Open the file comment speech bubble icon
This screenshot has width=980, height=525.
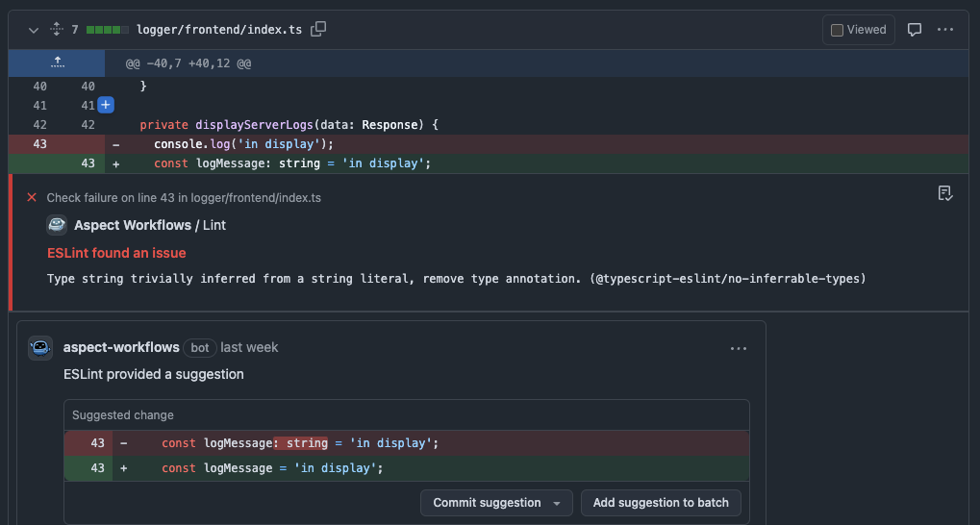[915, 30]
